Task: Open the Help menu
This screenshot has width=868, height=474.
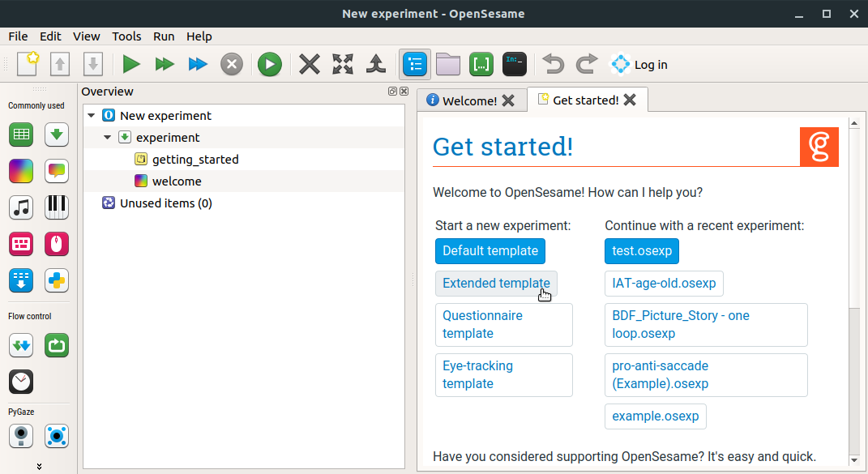Action: (x=199, y=36)
